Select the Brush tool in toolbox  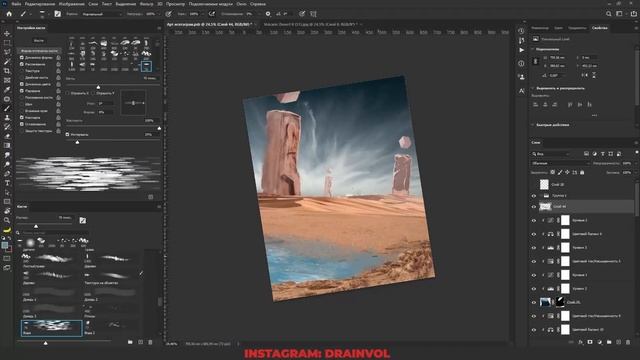[7, 109]
